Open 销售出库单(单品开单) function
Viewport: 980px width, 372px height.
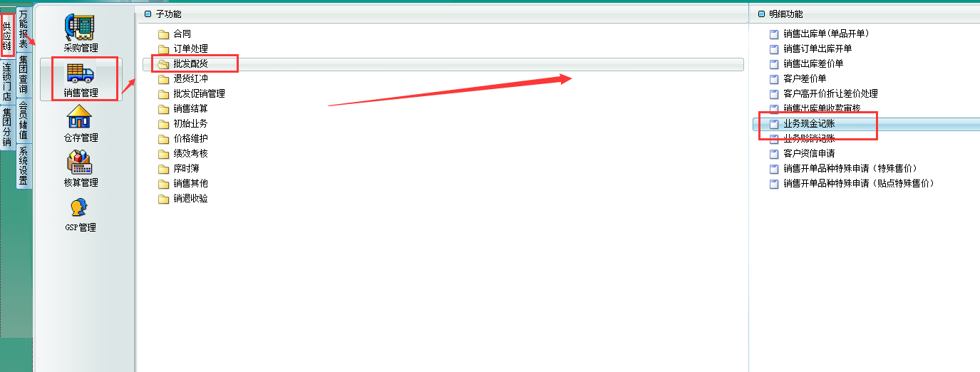click(826, 33)
